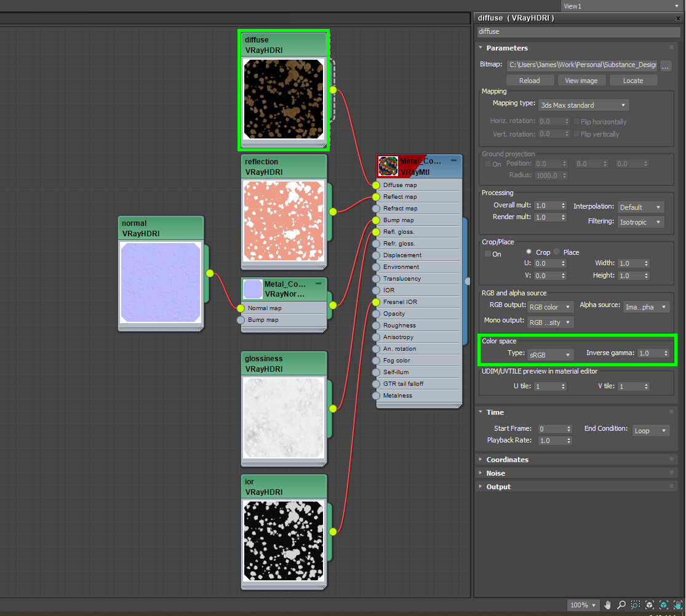Viewport: 686px width, 616px height.
Task: Enable the Flip horizontally checkbox
Action: click(x=576, y=122)
